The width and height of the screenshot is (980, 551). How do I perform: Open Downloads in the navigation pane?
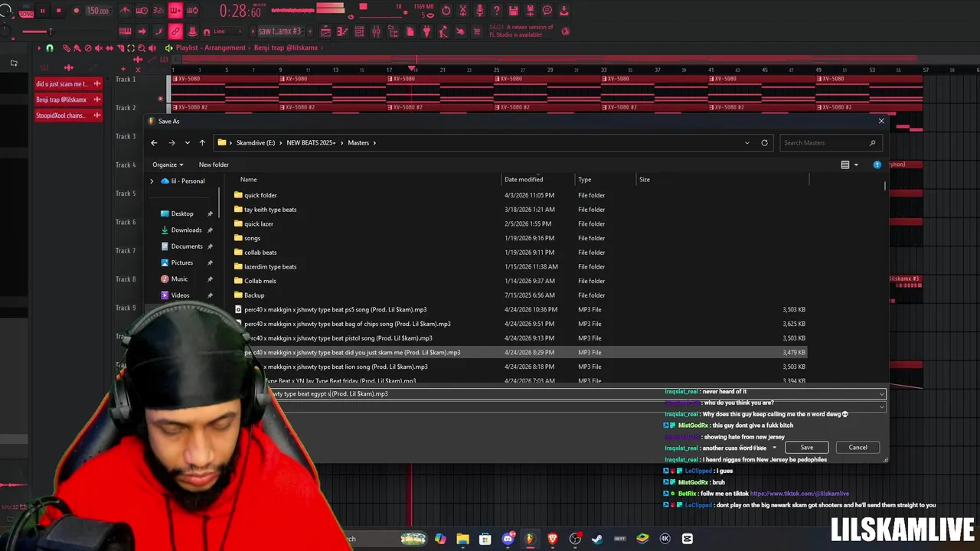point(186,230)
